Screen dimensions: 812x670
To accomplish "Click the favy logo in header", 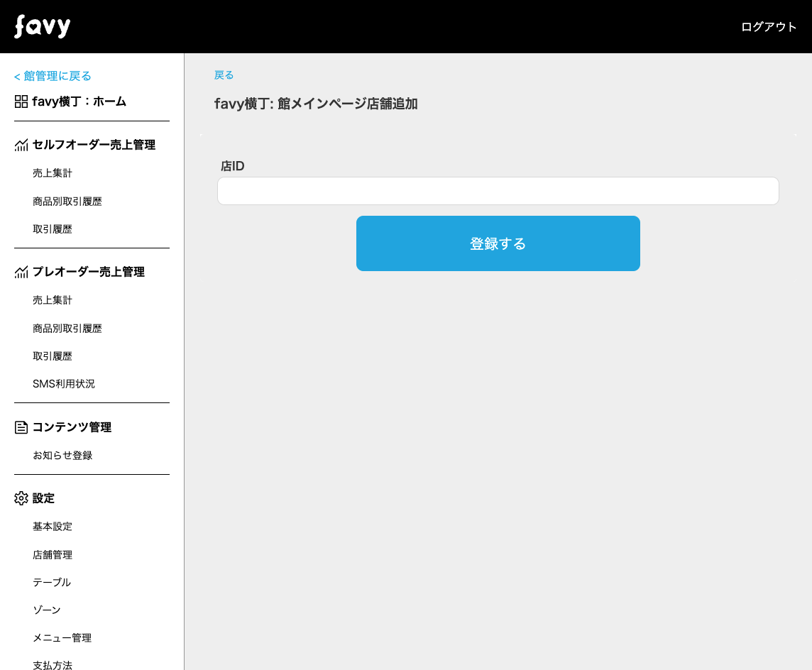I will click(x=42, y=26).
